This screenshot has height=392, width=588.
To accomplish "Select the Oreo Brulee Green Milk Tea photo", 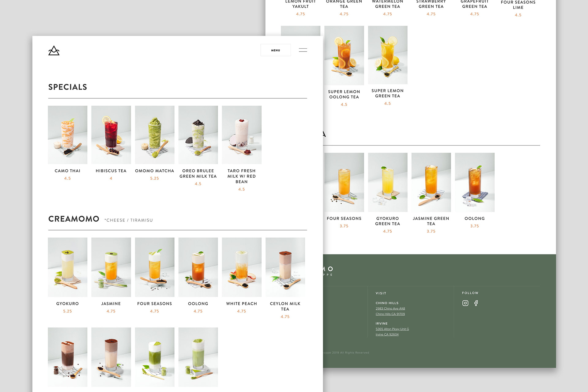I will pyautogui.click(x=198, y=135).
